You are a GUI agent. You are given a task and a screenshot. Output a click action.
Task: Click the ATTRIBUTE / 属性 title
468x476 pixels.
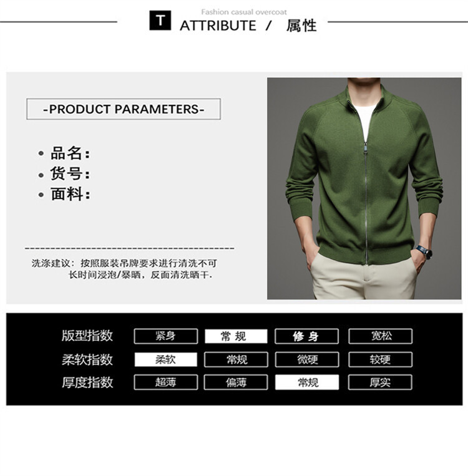pyautogui.click(x=248, y=26)
